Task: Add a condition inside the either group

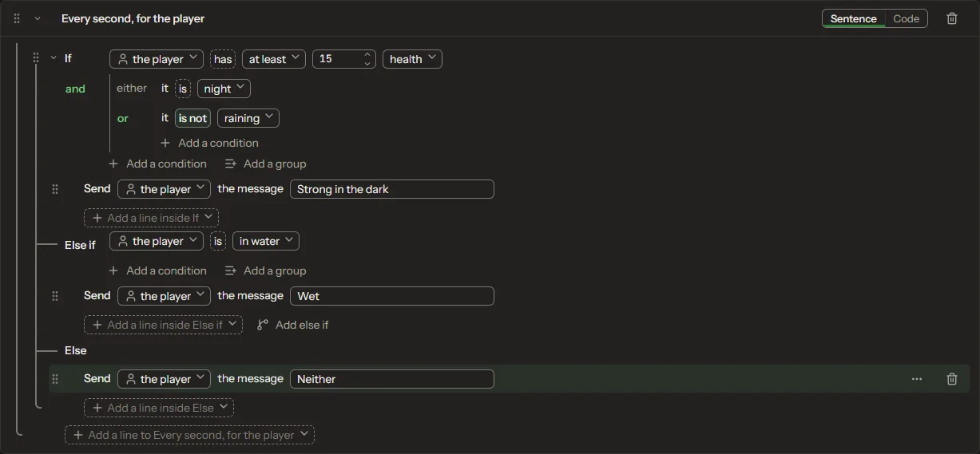Action: pos(210,143)
